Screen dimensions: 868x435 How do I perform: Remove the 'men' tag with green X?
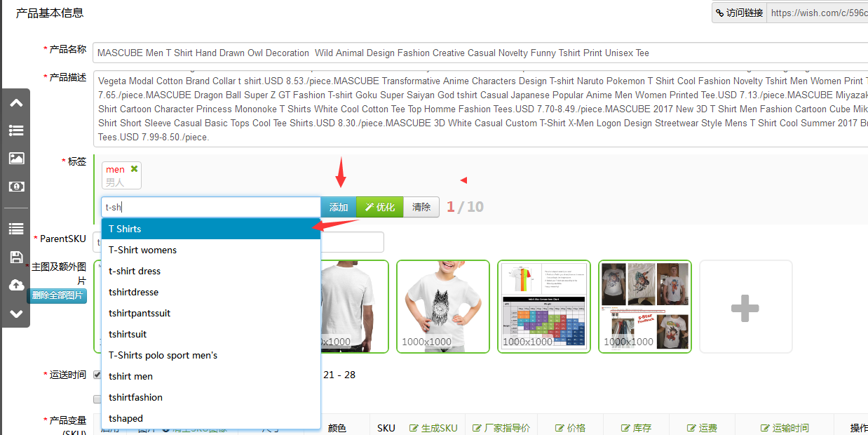pyautogui.click(x=134, y=169)
